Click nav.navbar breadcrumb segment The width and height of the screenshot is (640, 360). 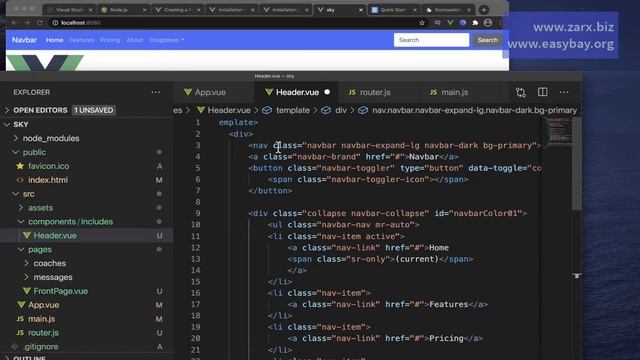474,110
